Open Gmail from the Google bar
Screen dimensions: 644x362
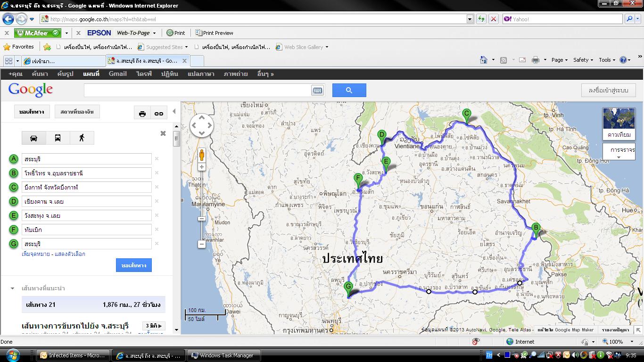tap(117, 74)
